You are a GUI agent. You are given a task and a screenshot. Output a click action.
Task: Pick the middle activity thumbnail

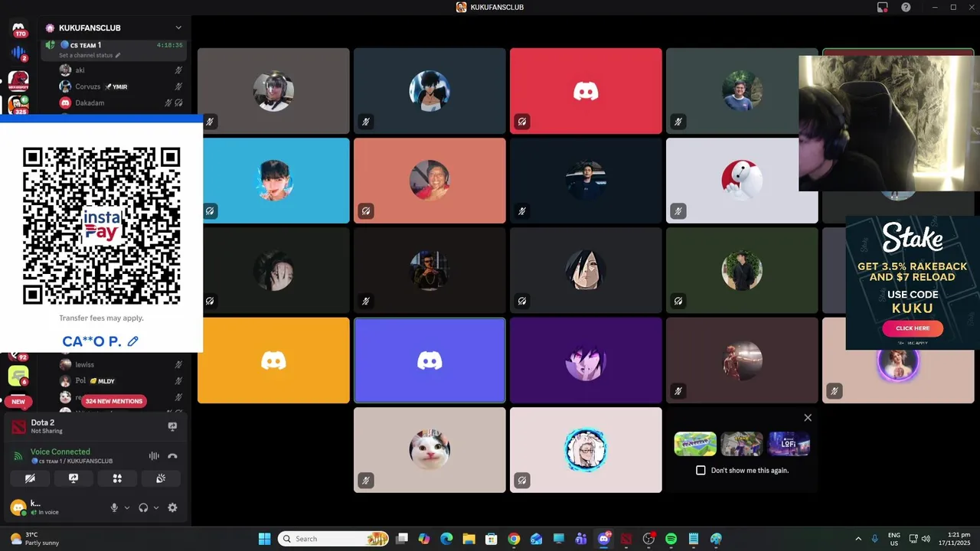742,444
